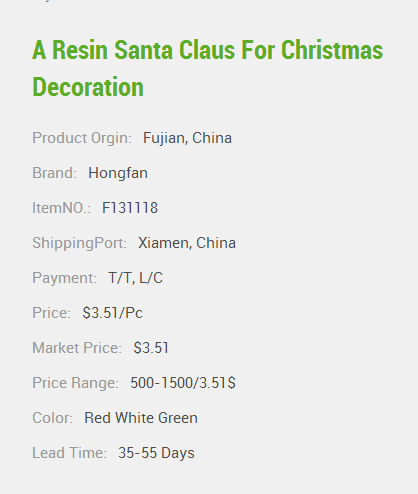The width and height of the screenshot is (418, 494).
Task: Click the '35-55 Days' lead time
Action: (x=156, y=453)
